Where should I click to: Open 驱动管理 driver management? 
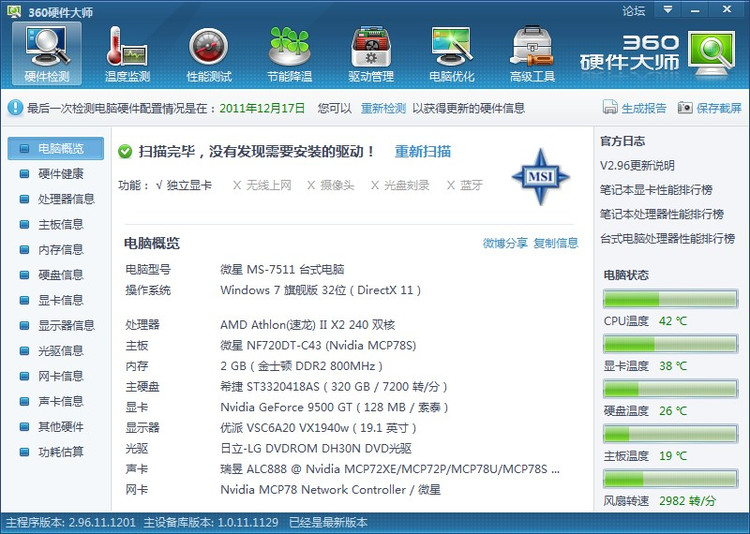pos(371,54)
